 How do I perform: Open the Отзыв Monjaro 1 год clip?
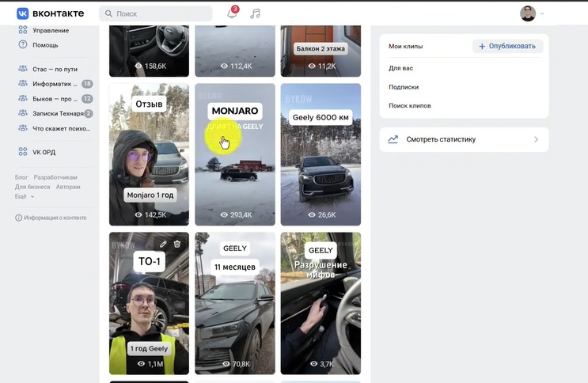149,154
